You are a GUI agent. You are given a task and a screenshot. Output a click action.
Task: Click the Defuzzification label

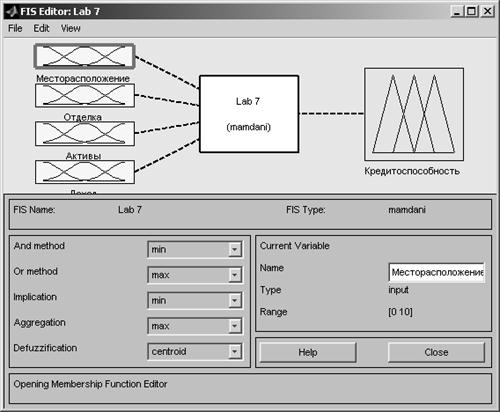(x=45, y=348)
